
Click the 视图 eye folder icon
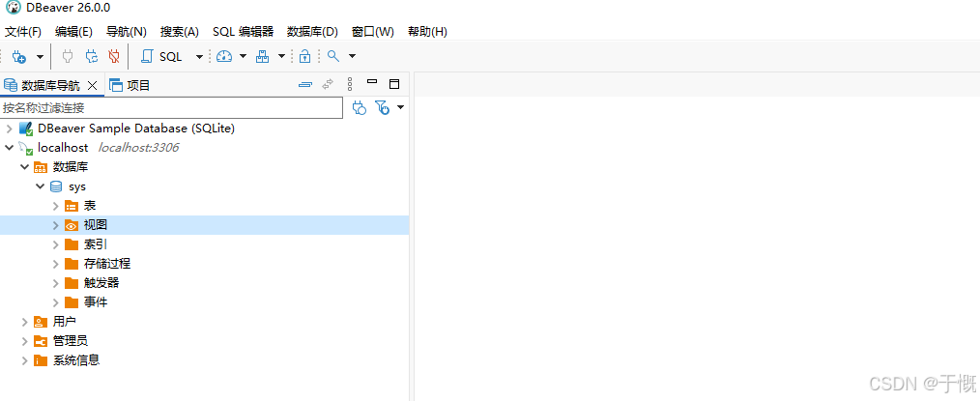(x=72, y=225)
